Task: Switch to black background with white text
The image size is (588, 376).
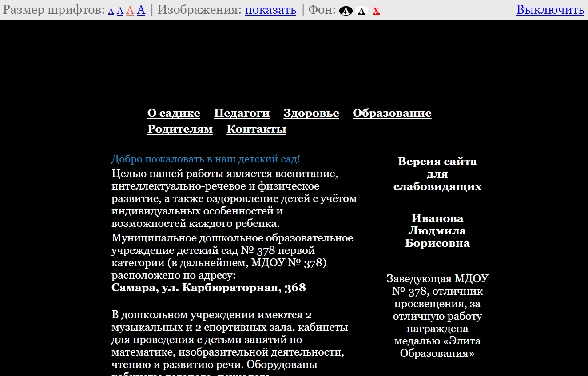Action: [x=346, y=11]
